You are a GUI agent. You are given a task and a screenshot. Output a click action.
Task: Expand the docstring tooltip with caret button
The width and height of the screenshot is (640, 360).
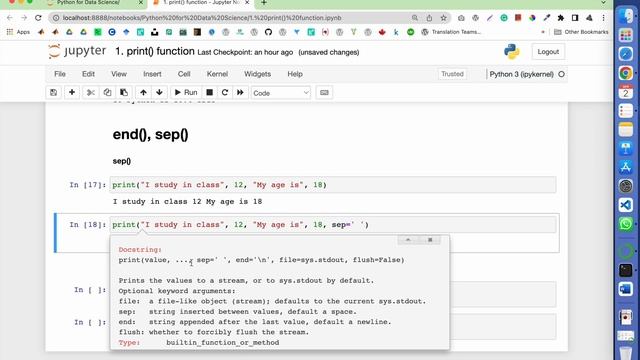[x=408, y=240]
